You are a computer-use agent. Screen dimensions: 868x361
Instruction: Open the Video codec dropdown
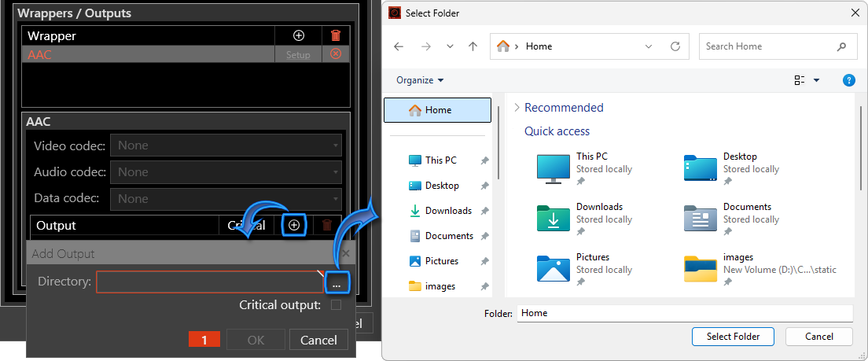(x=226, y=146)
